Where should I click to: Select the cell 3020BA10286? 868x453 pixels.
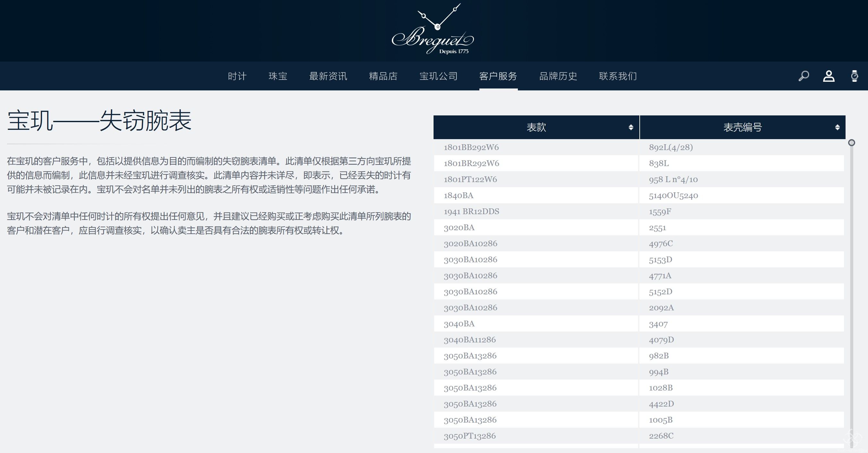[x=536, y=244]
